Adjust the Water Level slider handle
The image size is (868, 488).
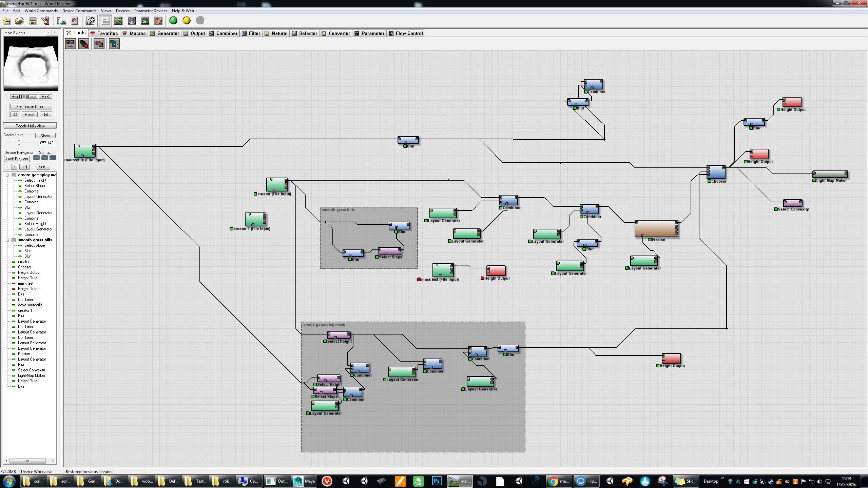pyautogui.click(x=19, y=143)
